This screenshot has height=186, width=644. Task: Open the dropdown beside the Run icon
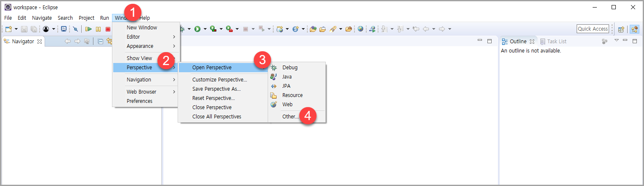click(205, 29)
